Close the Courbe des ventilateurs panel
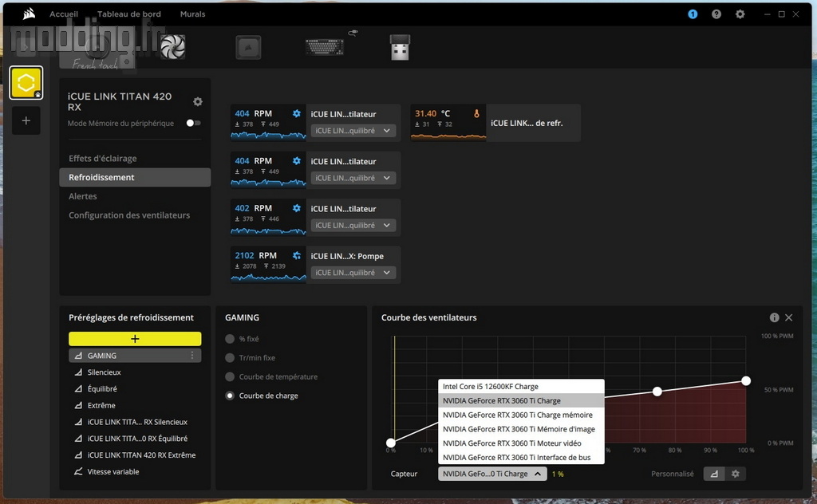Image resolution: width=817 pixels, height=504 pixels. (x=789, y=317)
